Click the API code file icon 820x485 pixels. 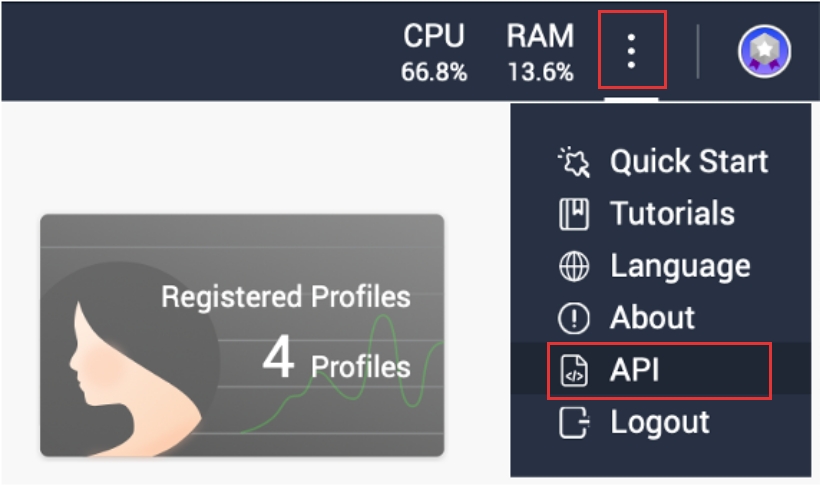click(574, 371)
